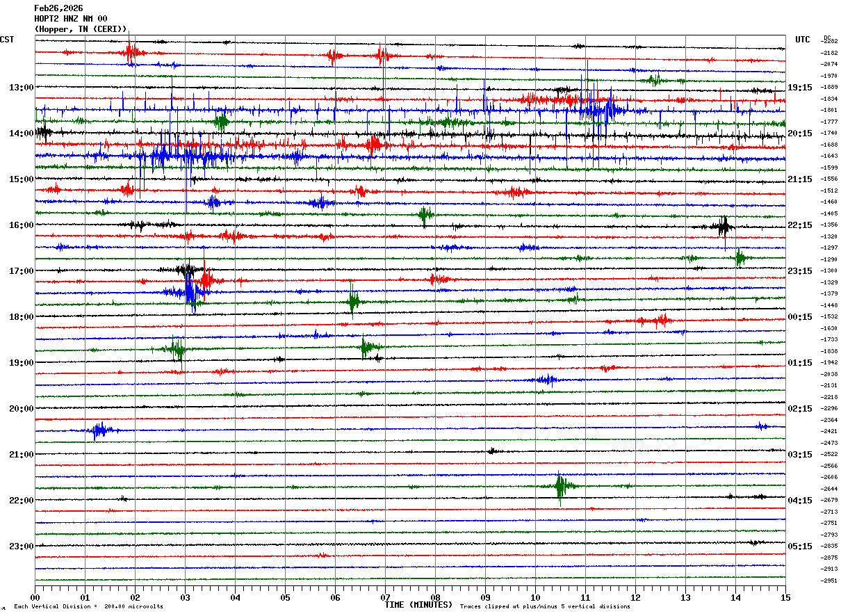
Task: Click the '16:00' CST time label
Action: point(21,225)
